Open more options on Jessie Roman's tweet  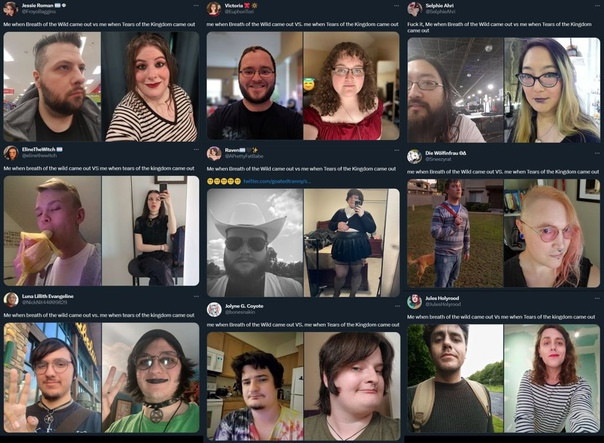[196, 6]
